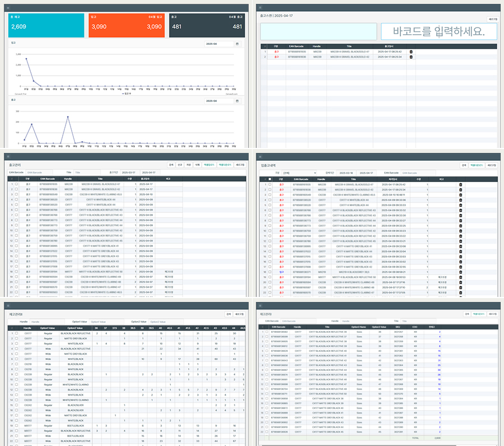This screenshot has height=446, width=504.
Task: Click 검색 button in 출고관리 toolbar
Action: pos(171,165)
